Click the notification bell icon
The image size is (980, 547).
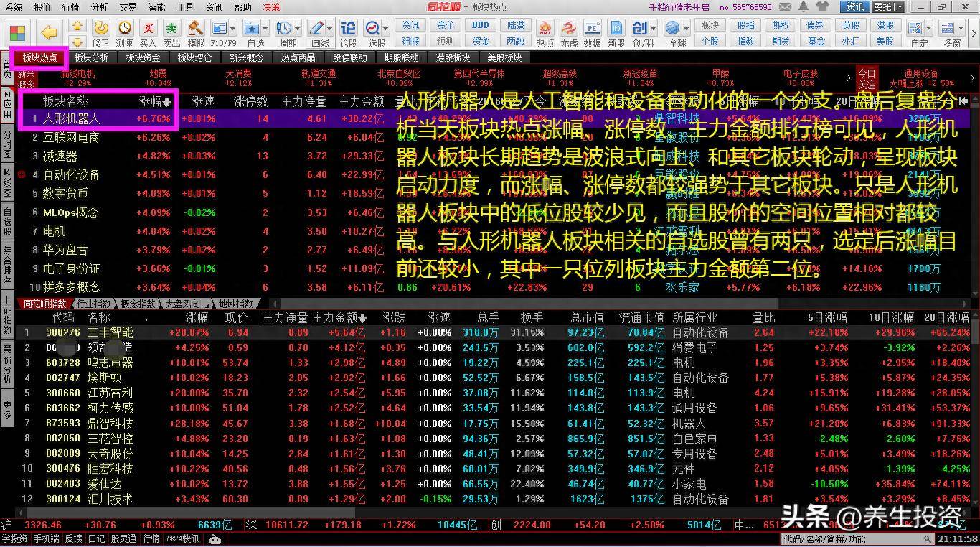point(805,7)
